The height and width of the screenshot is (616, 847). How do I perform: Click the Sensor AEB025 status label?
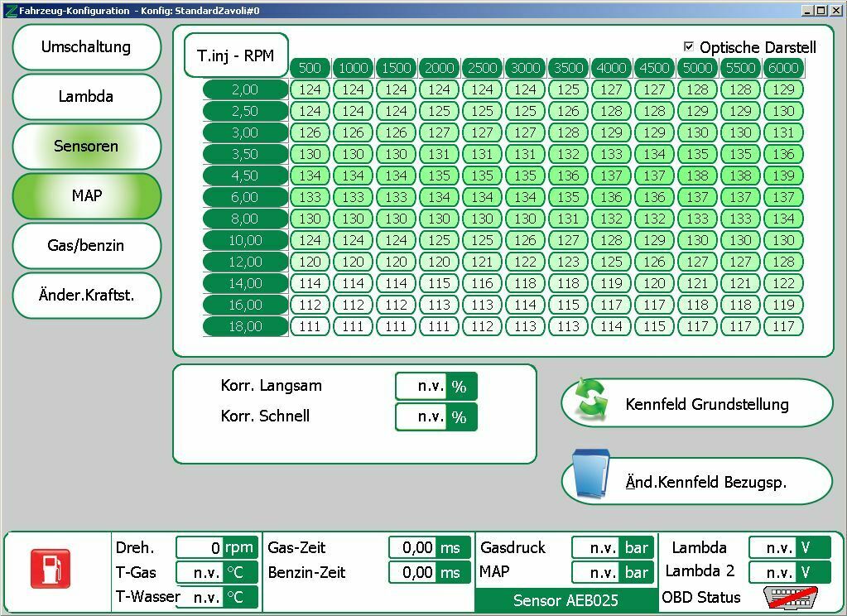pos(565,600)
